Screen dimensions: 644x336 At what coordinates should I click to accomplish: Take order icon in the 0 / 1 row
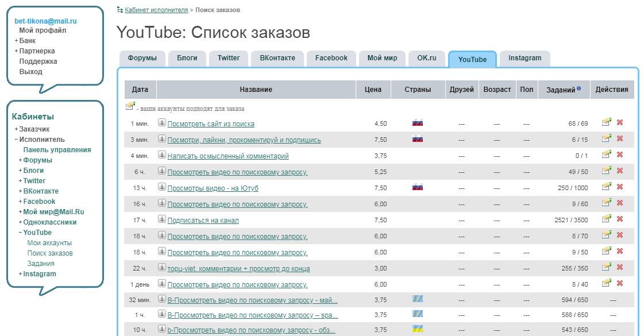pos(606,154)
